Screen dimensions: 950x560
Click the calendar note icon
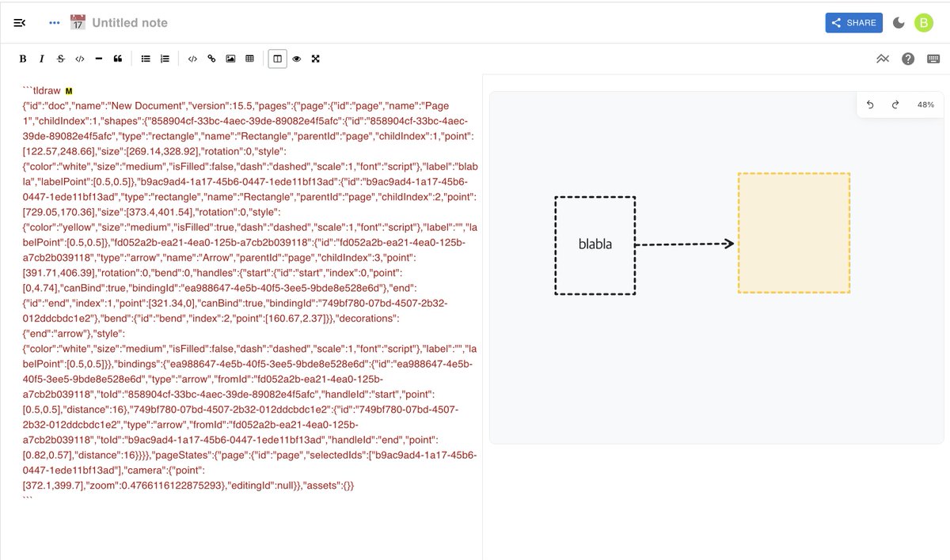click(x=78, y=22)
